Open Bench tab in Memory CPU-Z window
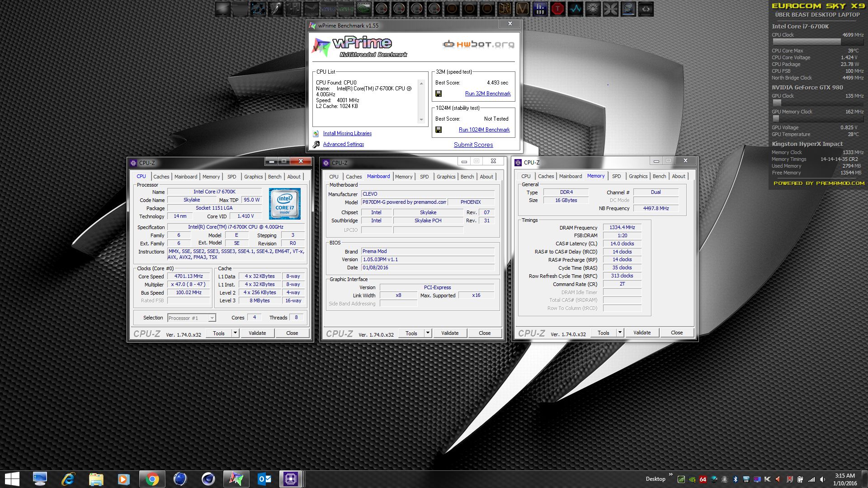Screen dimensions: 868x488 click(x=659, y=176)
